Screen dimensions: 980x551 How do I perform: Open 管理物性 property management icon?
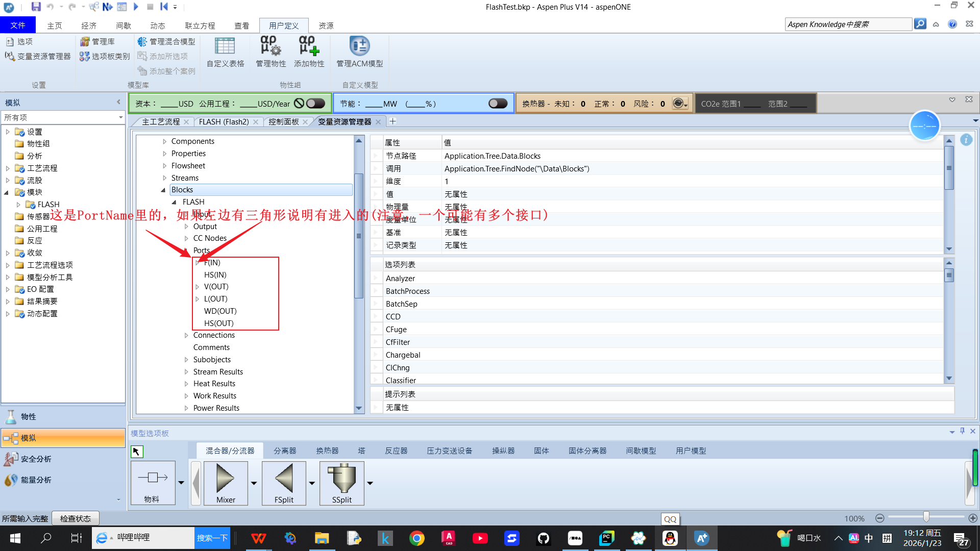(271, 46)
